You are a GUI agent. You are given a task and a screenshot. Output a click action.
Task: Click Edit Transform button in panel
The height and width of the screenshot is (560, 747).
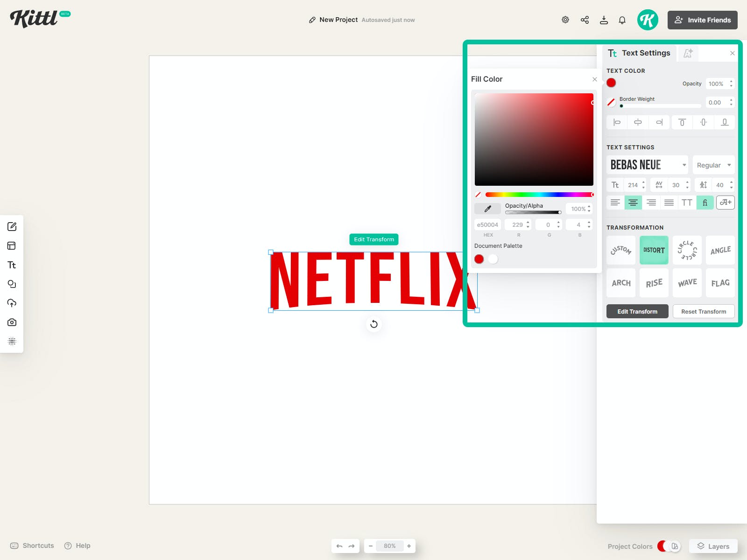637,311
